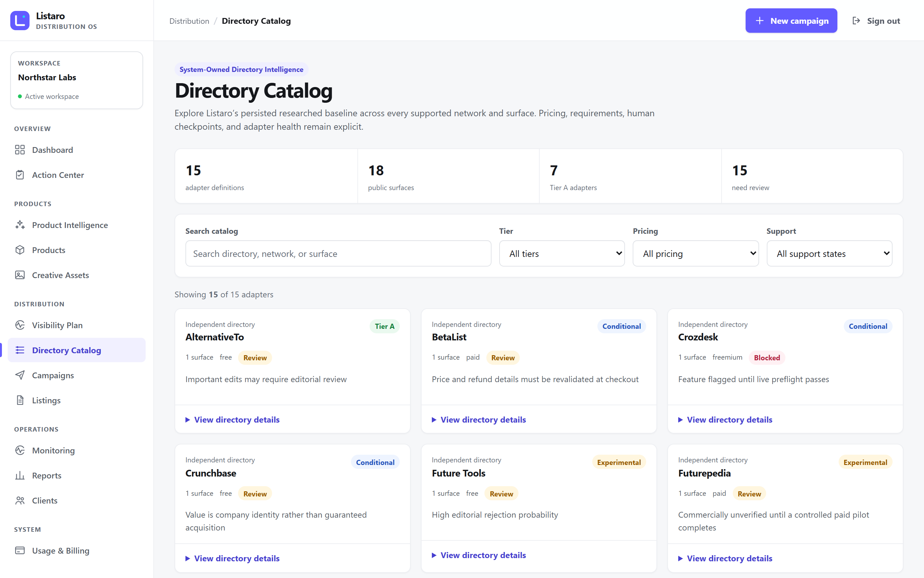Viewport: 924px width, 578px height.
Task: Click the Distribution breadcrumb link
Action: click(x=189, y=21)
